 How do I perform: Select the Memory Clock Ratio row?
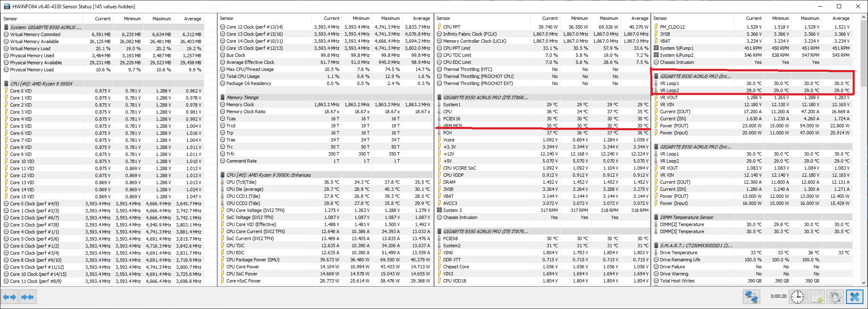(x=325, y=112)
